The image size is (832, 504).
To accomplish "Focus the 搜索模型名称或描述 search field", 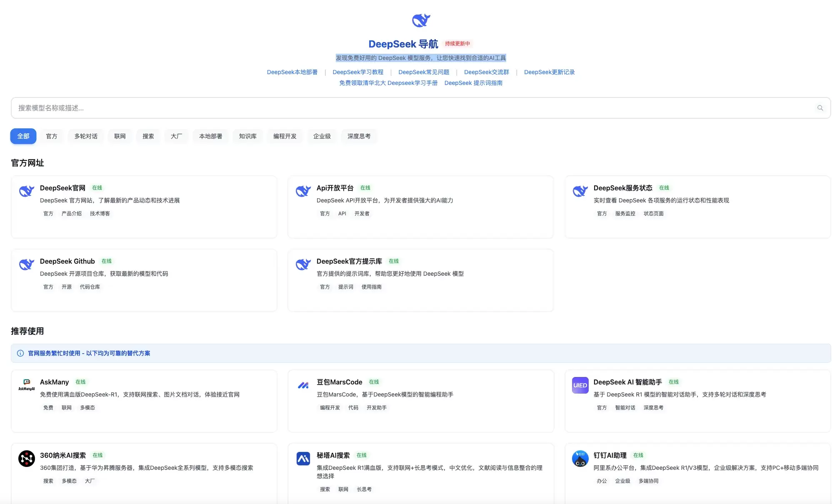I will 421,108.
